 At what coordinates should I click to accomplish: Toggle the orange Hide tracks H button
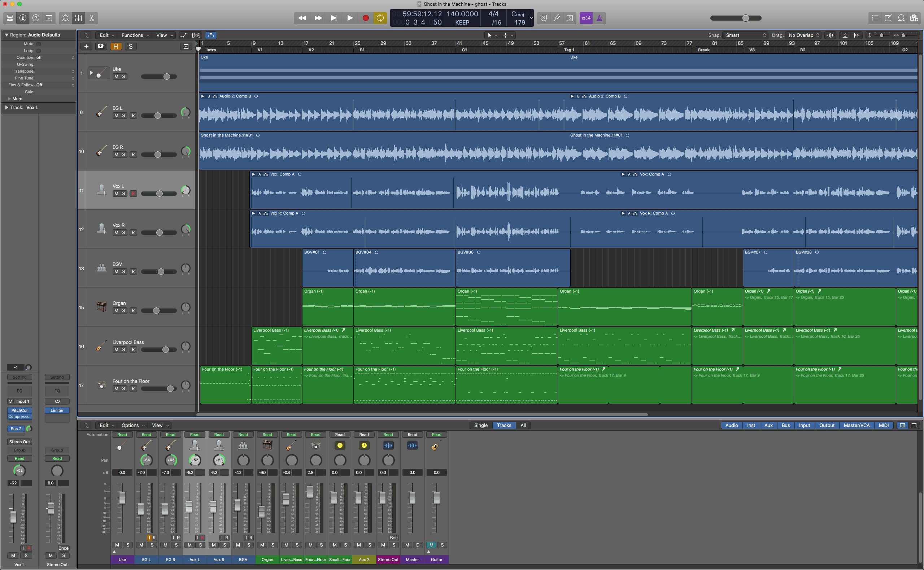coord(115,46)
